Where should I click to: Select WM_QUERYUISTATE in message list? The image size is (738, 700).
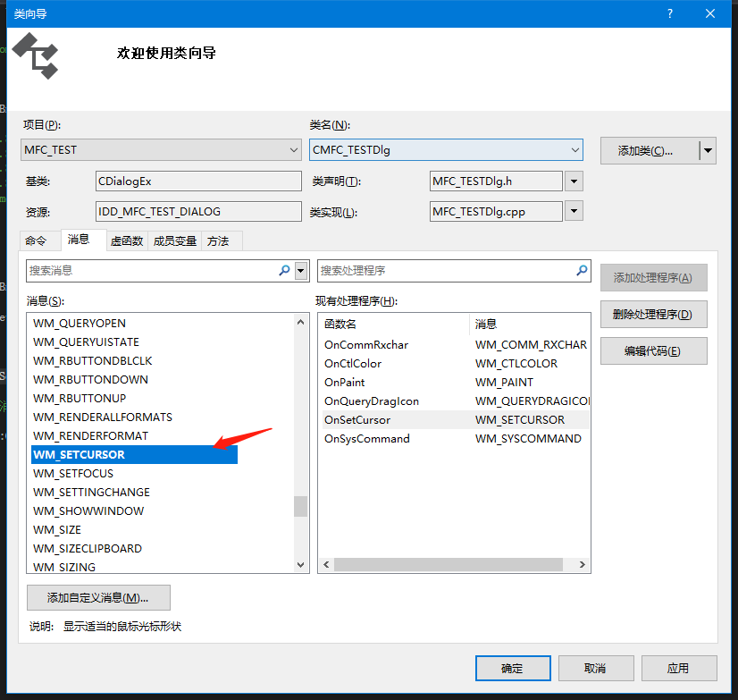(86, 342)
